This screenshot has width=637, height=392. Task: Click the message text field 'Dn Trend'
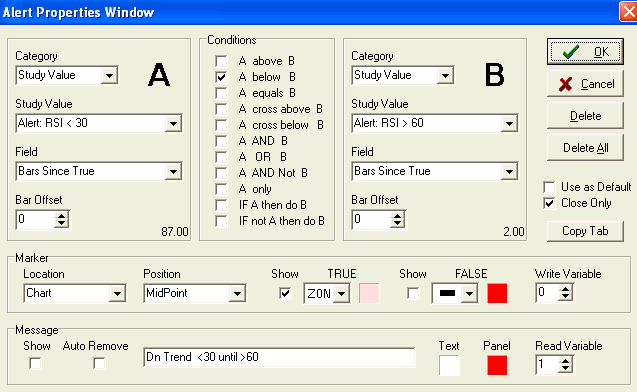pos(279,357)
